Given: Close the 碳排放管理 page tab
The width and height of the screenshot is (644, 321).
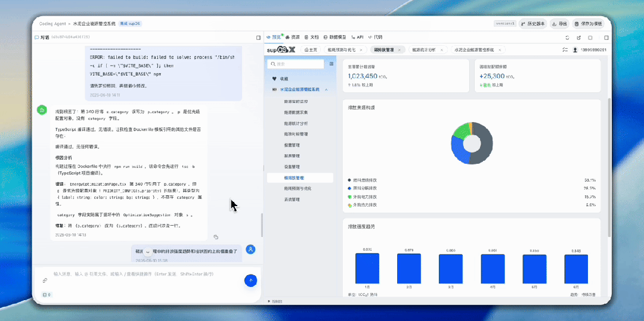Looking at the screenshot, I should (x=399, y=49).
